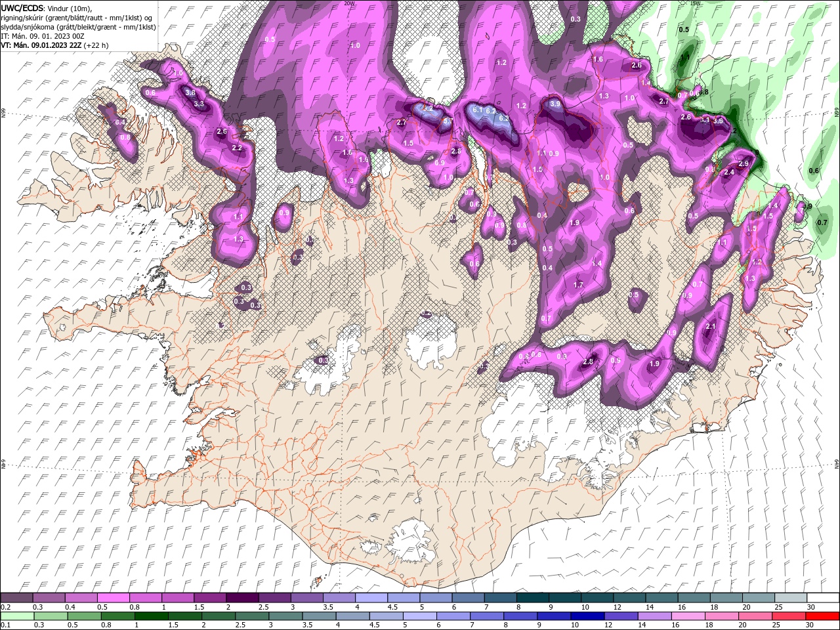Click the 15W longitude label at the top
The image size is (840, 630).
tap(696, 3)
